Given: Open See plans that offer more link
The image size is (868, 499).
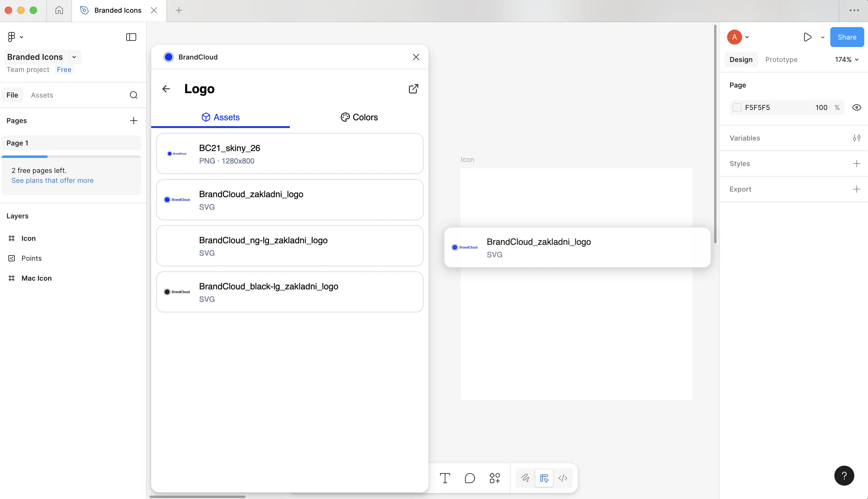Looking at the screenshot, I should [x=52, y=180].
